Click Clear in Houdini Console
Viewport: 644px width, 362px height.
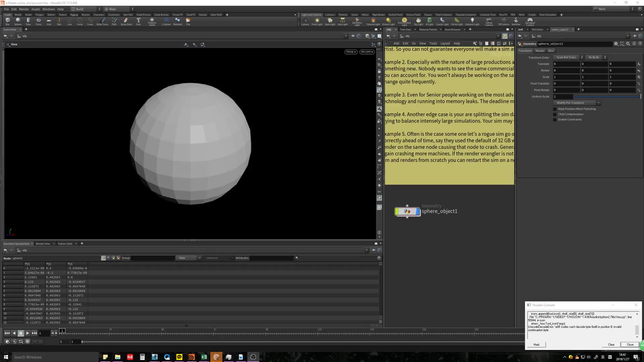click(611, 345)
